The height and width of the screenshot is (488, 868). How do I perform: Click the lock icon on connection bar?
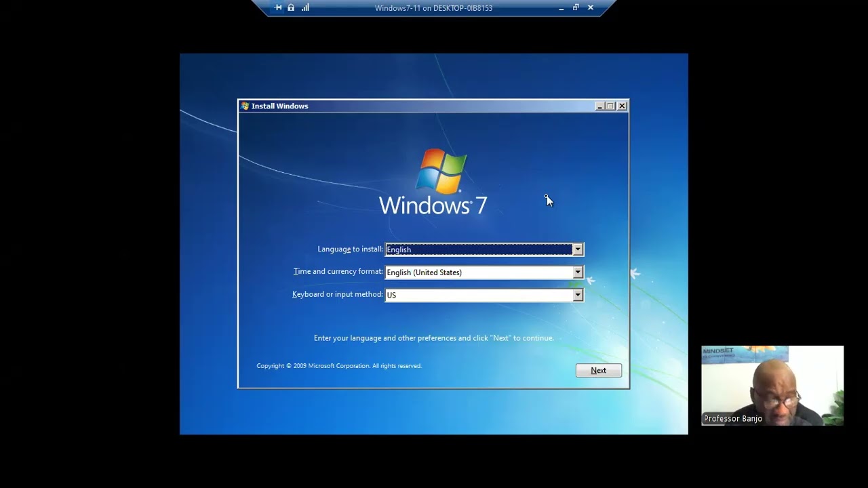pos(291,7)
